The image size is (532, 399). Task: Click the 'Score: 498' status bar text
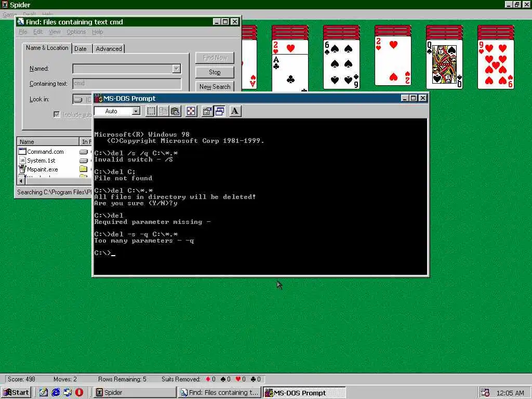click(x=21, y=379)
